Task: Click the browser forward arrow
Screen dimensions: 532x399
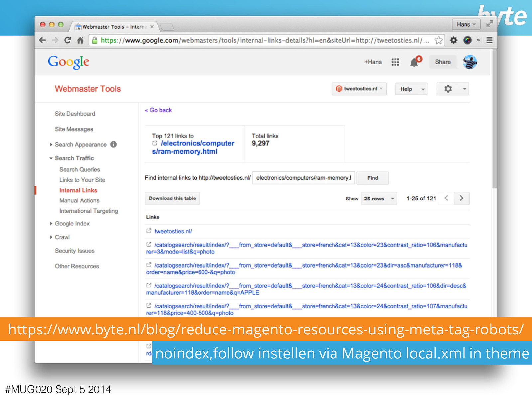Action: coord(55,40)
